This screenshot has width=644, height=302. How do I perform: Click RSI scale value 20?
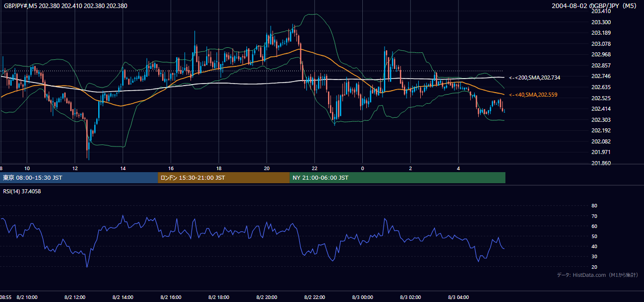[594, 267]
